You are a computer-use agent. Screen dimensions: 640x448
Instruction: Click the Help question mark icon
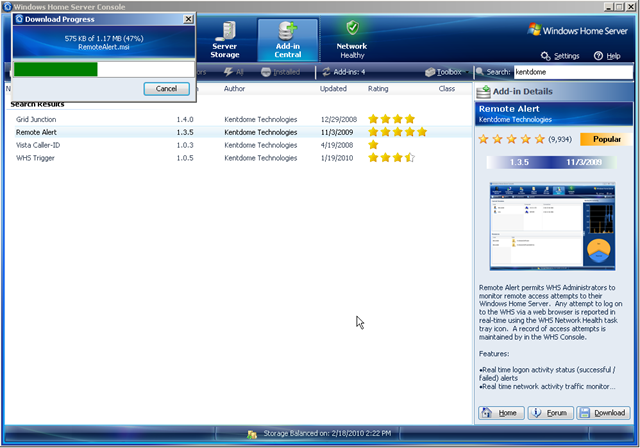(x=598, y=56)
